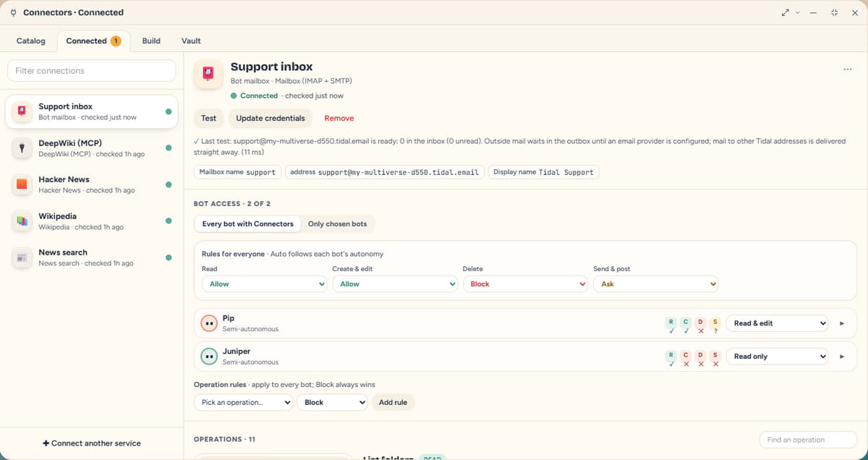
Task: Click the expand arrows icon in title bar
Action: (786, 12)
